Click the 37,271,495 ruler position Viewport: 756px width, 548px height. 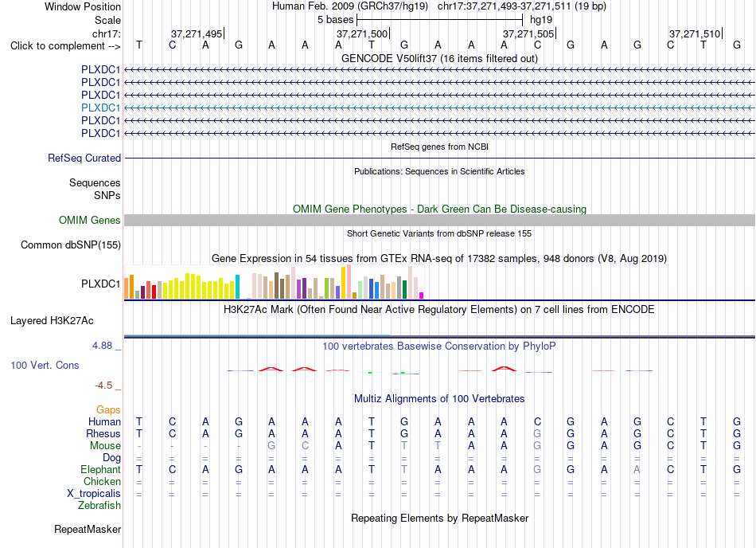click(197, 33)
